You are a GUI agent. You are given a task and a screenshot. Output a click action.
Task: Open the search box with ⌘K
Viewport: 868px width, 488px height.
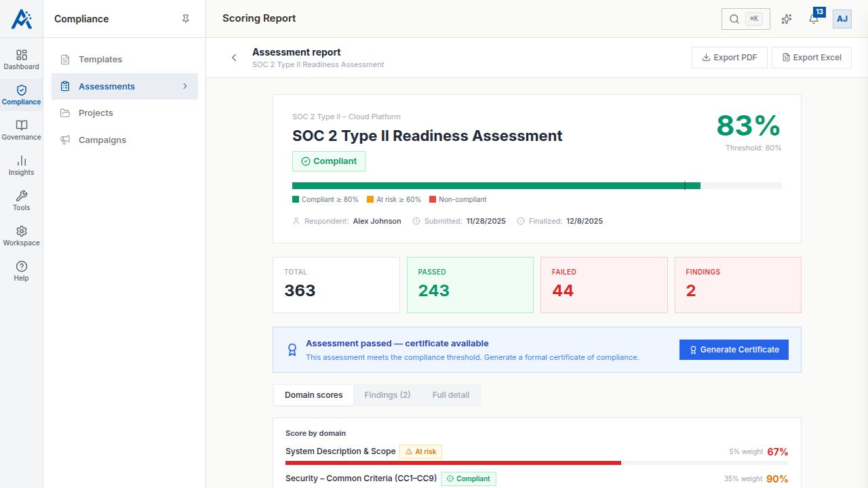pyautogui.click(x=746, y=19)
